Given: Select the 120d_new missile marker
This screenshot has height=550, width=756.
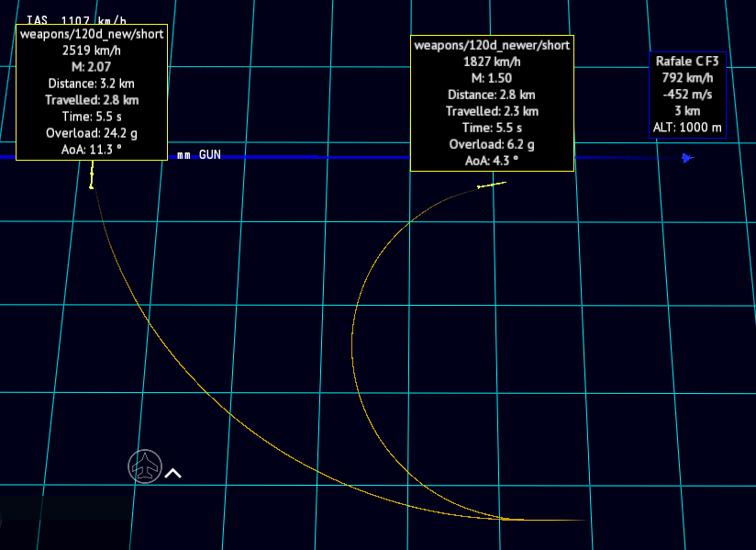Looking at the screenshot, I should [x=92, y=175].
